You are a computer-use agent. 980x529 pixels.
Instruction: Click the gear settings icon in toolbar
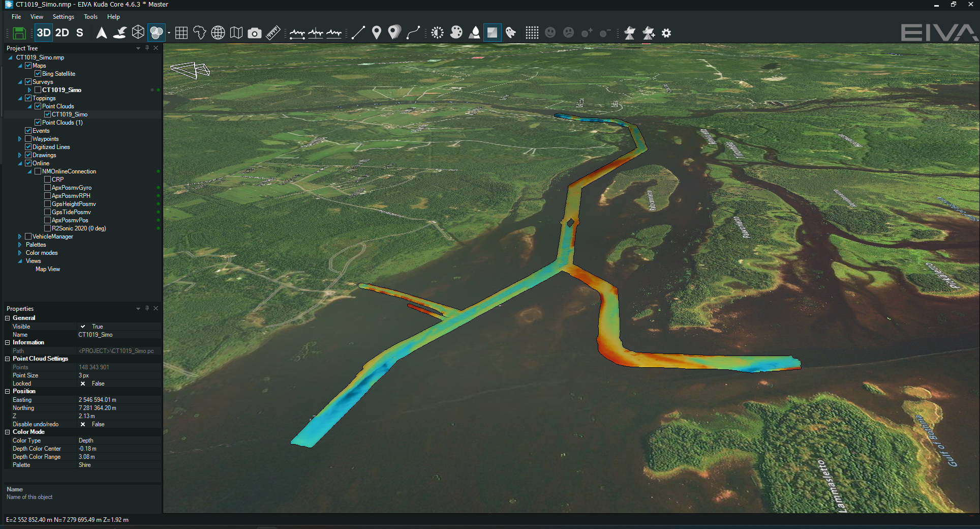coord(666,33)
